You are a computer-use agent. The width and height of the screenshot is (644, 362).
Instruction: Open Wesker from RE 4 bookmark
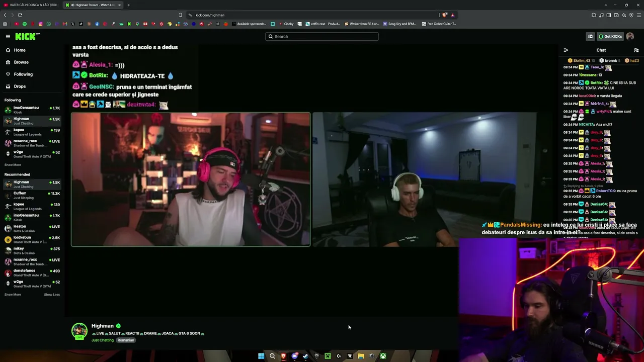[361, 24]
